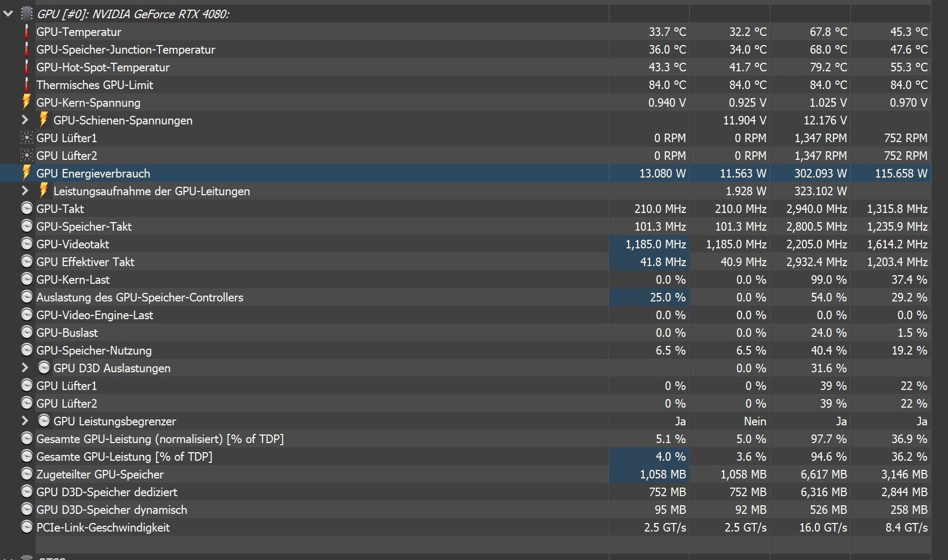Select the '6,316 MB' dedicated memory value
Viewport: 948px width, 560px height.
point(824,492)
